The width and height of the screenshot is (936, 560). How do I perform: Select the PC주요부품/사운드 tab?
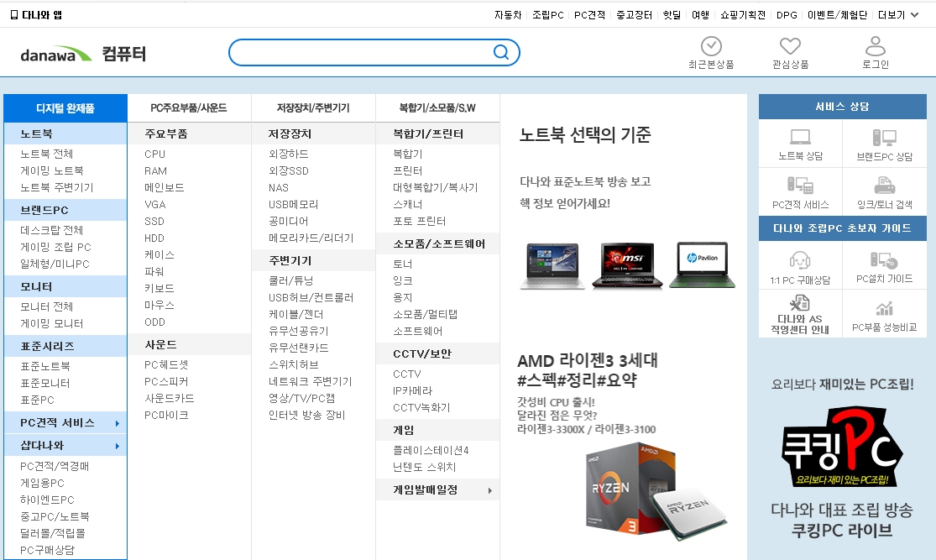tap(189, 108)
